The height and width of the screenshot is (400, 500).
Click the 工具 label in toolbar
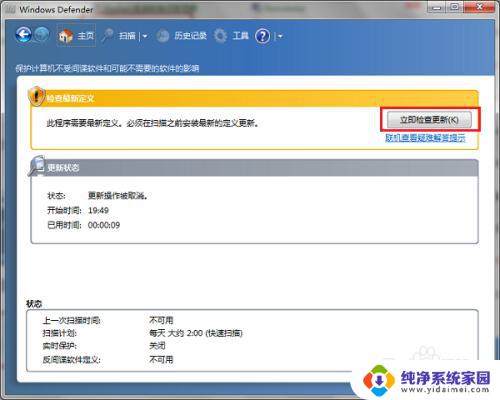[240, 36]
